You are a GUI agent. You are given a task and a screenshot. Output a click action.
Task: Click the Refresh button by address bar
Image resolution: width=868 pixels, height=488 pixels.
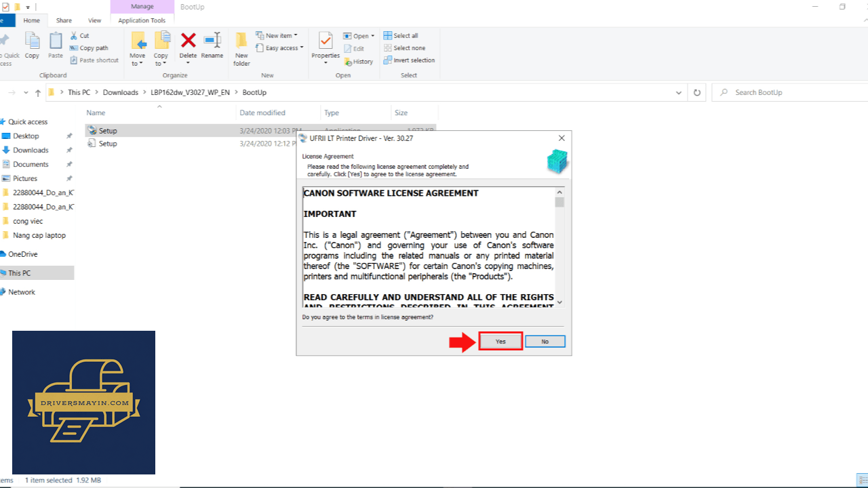(x=696, y=92)
